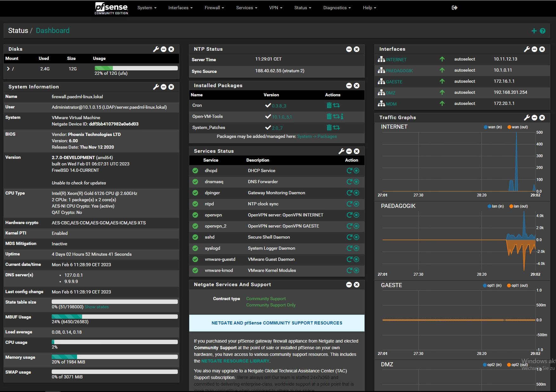This screenshot has width=556, height=392.
Task: Open the Help menu
Action: point(369,8)
